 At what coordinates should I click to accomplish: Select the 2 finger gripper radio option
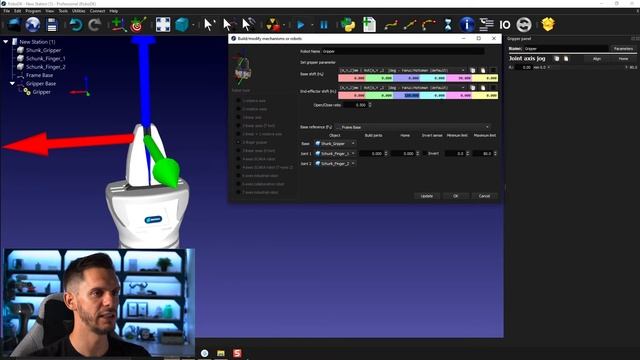(x=238, y=142)
